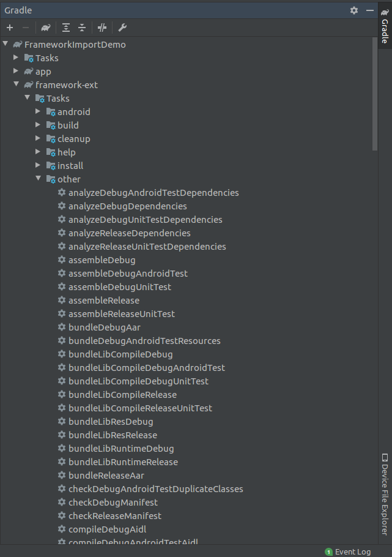This screenshot has height=557, width=392.
Task: Click the other folder icon
Action: point(51,180)
